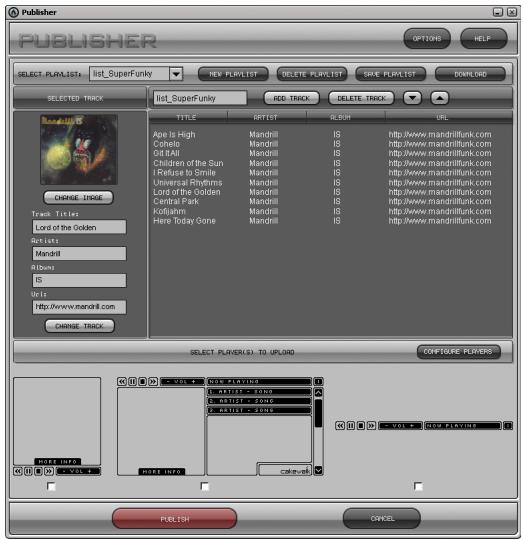Click rewind on the small left player
The image size is (523, 540).
pyautogui.click(x=18, y=471)
